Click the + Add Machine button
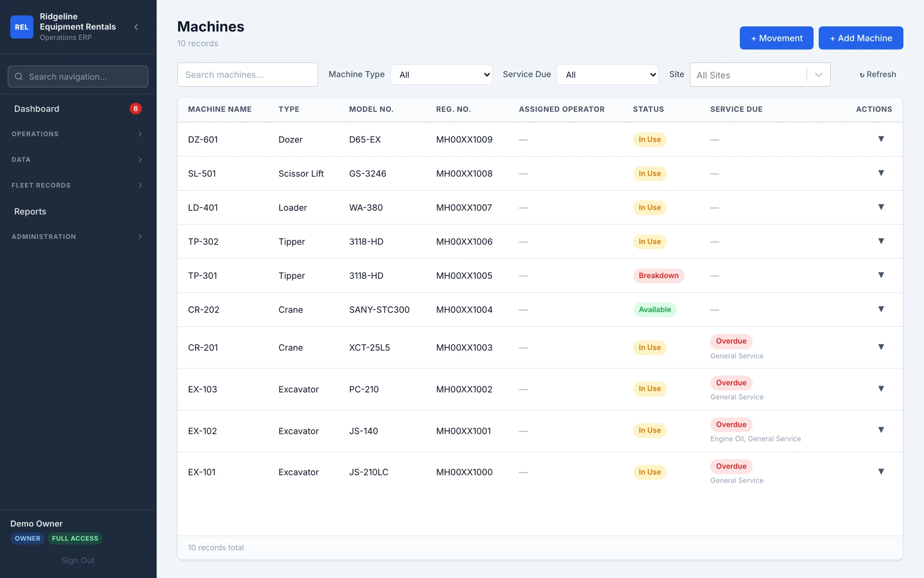 tap(861, 38)
